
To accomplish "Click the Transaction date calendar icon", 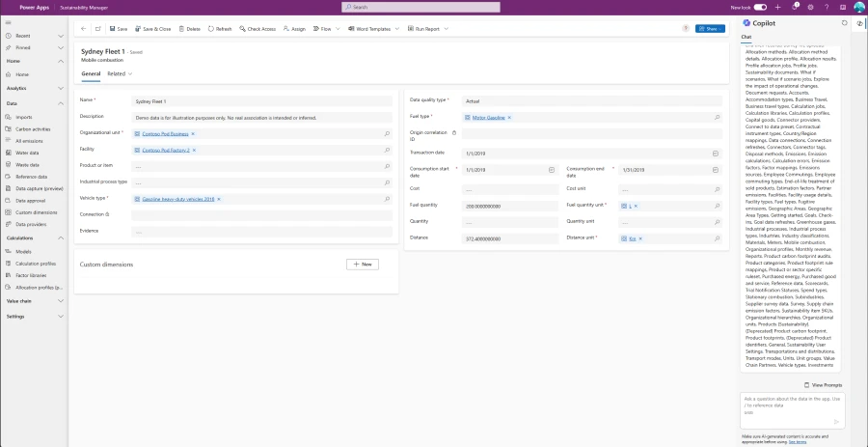I will coord(716,153).
